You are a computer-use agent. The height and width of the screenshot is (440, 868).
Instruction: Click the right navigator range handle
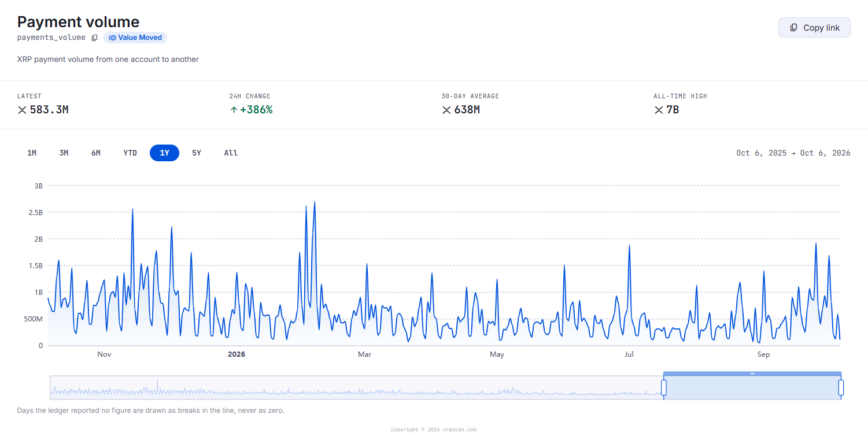[841, 387]
